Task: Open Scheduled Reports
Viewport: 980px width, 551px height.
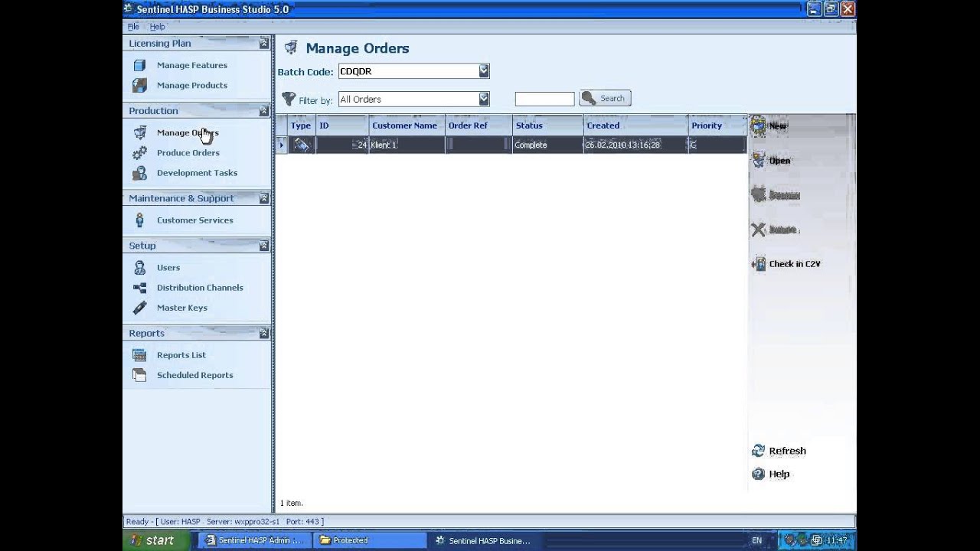Action: pyautogui.click(x=195, y=375)
